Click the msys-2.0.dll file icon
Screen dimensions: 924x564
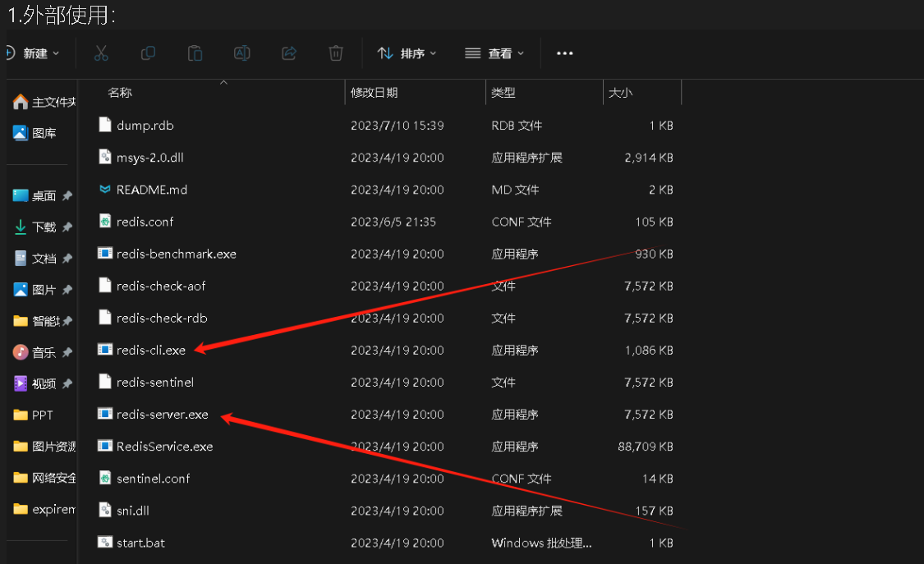[105, 157]
